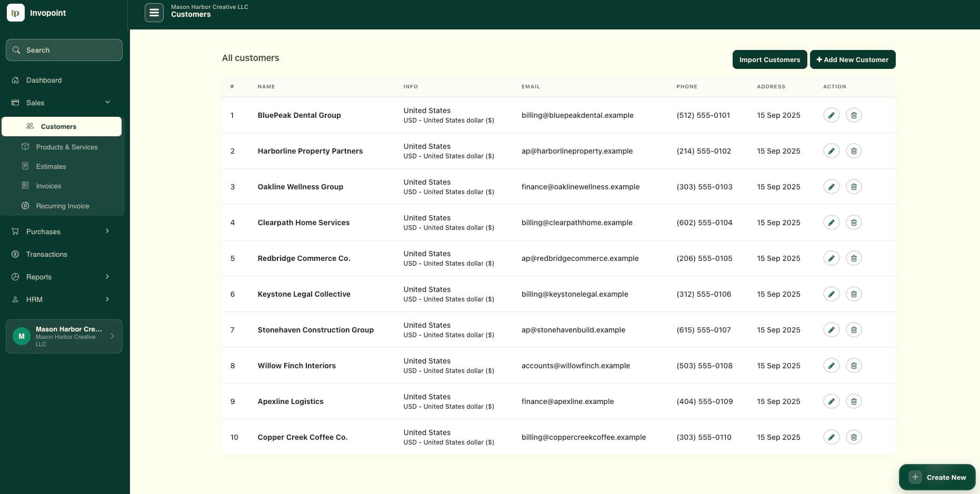Click Add New Customer button
This screenshot has width=980, height=494.
(853, 59)
